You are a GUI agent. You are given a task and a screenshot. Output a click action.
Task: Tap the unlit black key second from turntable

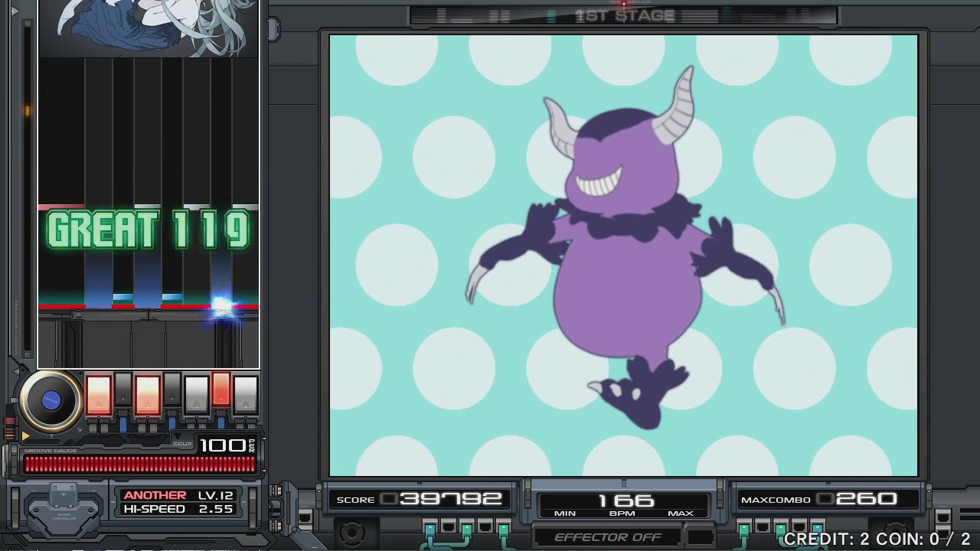(123, 390)
